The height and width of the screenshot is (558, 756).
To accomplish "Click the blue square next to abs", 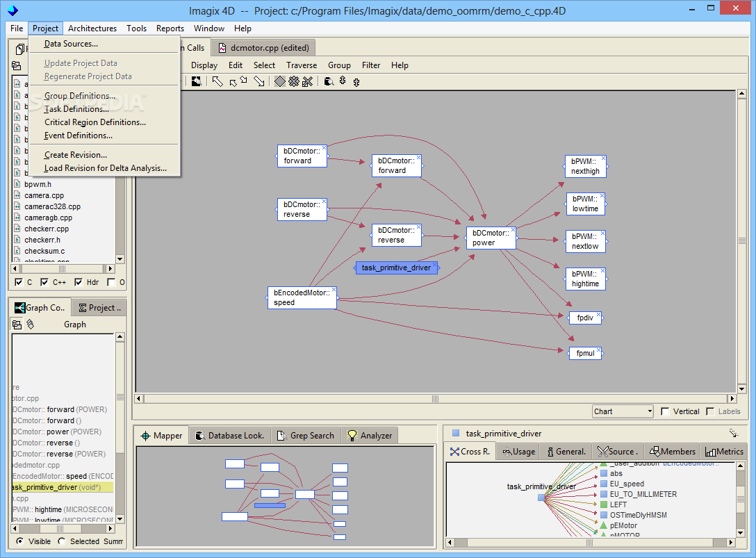I will tap(604, 474).
